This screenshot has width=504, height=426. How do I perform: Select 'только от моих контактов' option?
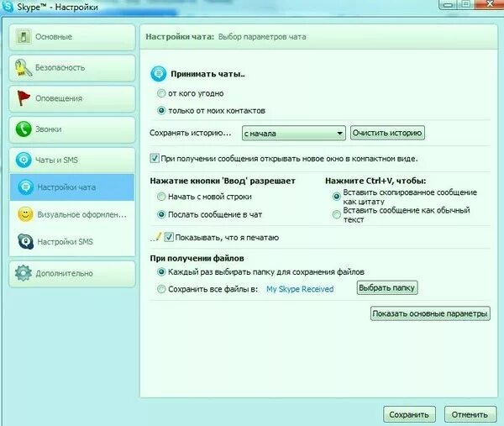(161, 111)
